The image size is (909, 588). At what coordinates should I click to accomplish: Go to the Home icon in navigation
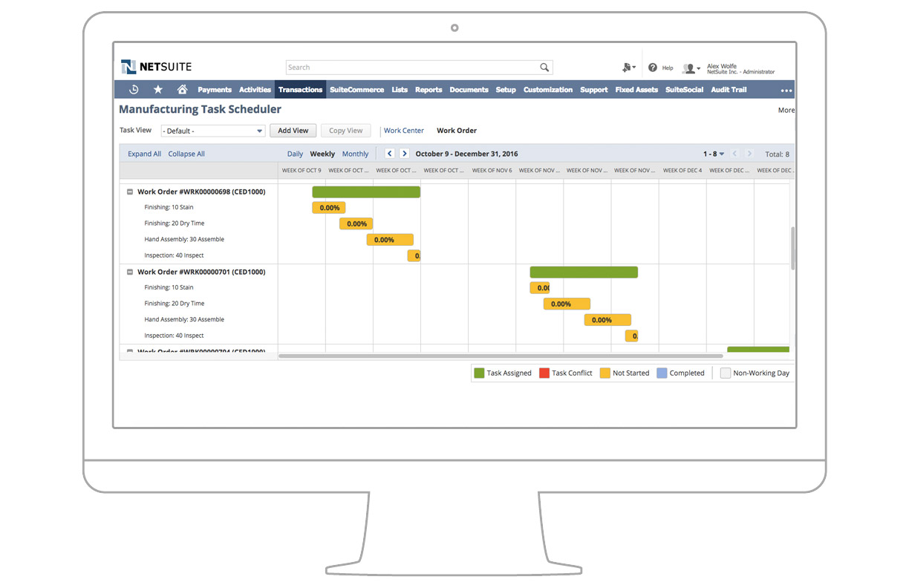click(180, 89)
